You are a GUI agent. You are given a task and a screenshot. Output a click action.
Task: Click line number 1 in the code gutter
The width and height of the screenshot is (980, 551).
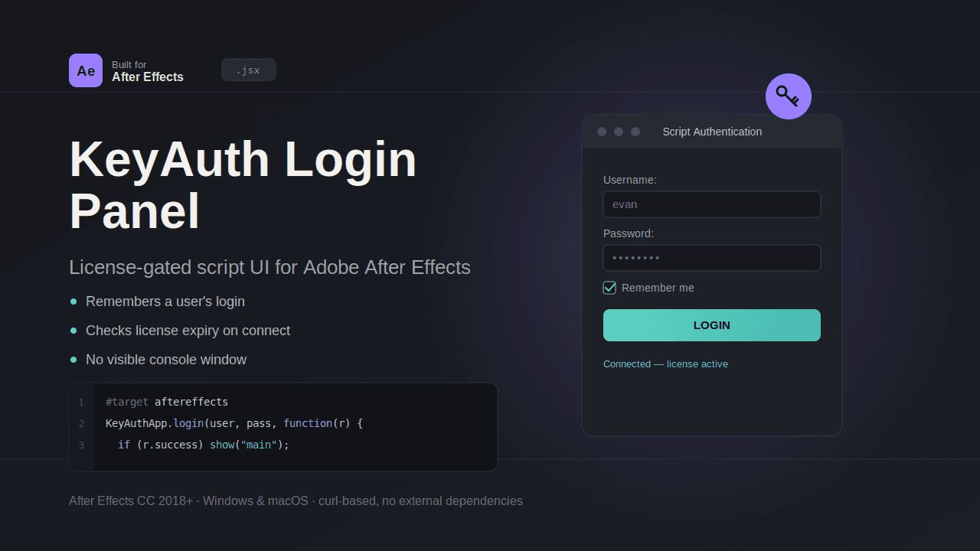point(81,403)
